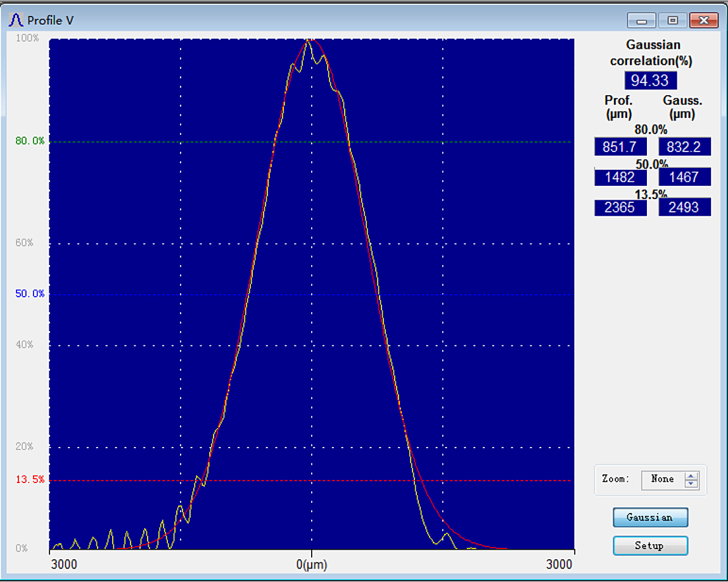Click the Gaussian 80% width value 832.2
The image size is (728, 582).
click(x=684, y=147)
